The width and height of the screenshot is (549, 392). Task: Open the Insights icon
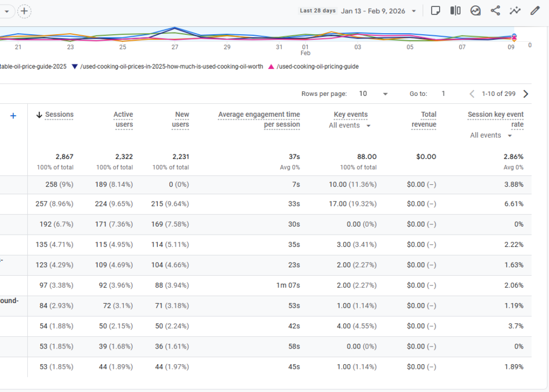pos(475,11)
